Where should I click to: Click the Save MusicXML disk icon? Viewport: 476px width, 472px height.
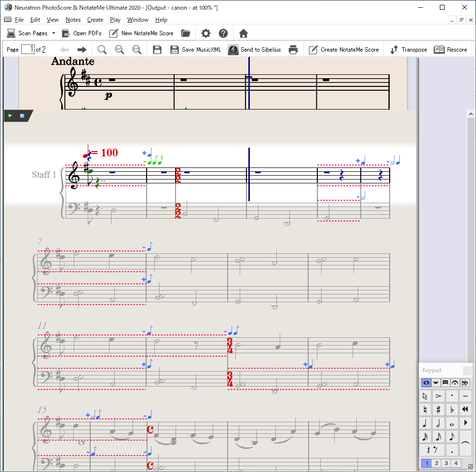175,50
